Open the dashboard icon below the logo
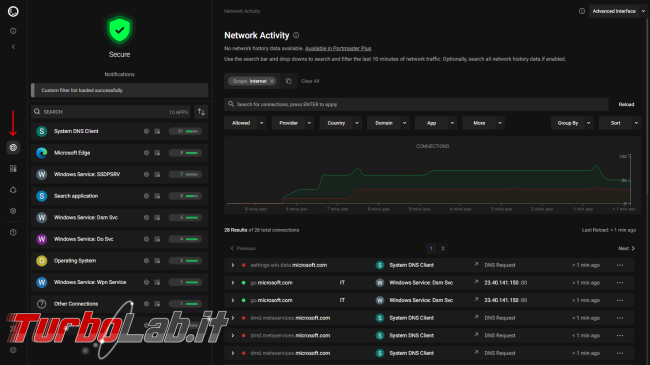Screen dimensions: 650x365 point(13,31)
